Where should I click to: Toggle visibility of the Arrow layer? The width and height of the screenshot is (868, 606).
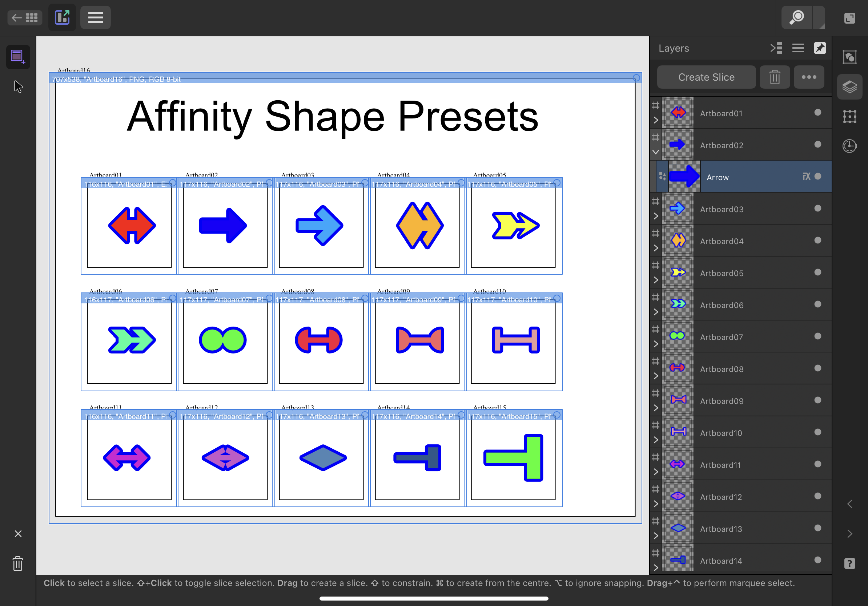(x=817, y=177)
